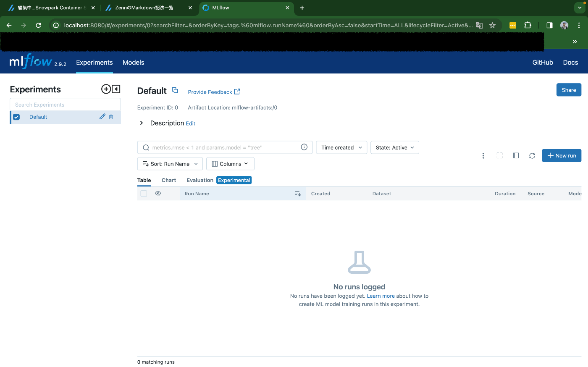Click the Description Edit link
588x367 pixels.
point(191,123)
